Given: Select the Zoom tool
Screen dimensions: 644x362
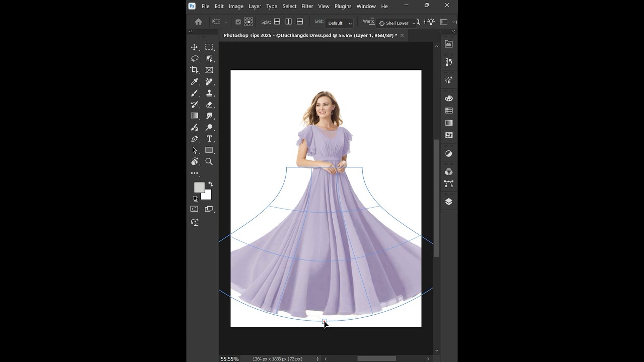Looking at the screenshot, I should [209, 161].
